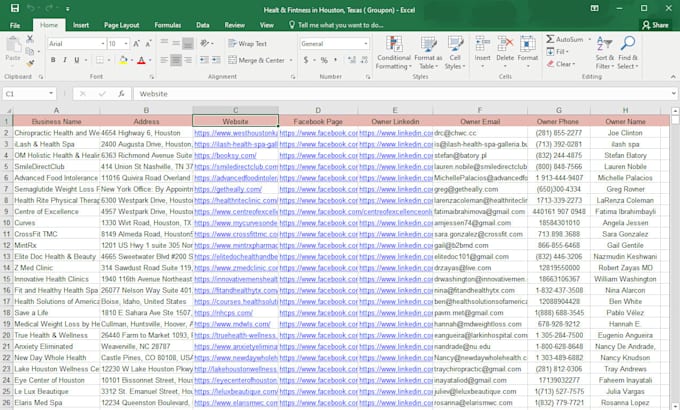Screen dimensions: 680x410
Task: Open the Name Box C1 dropdown
Action: click(x=51, y=94)
